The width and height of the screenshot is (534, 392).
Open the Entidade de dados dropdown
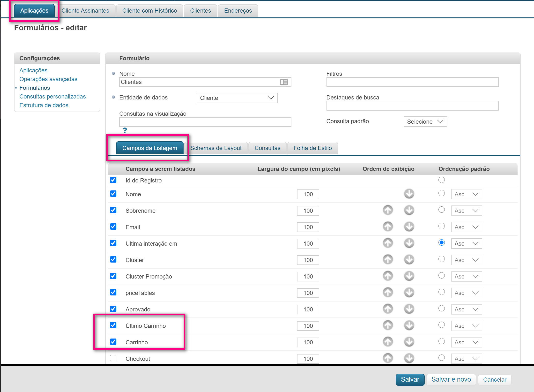click(237, 98)
